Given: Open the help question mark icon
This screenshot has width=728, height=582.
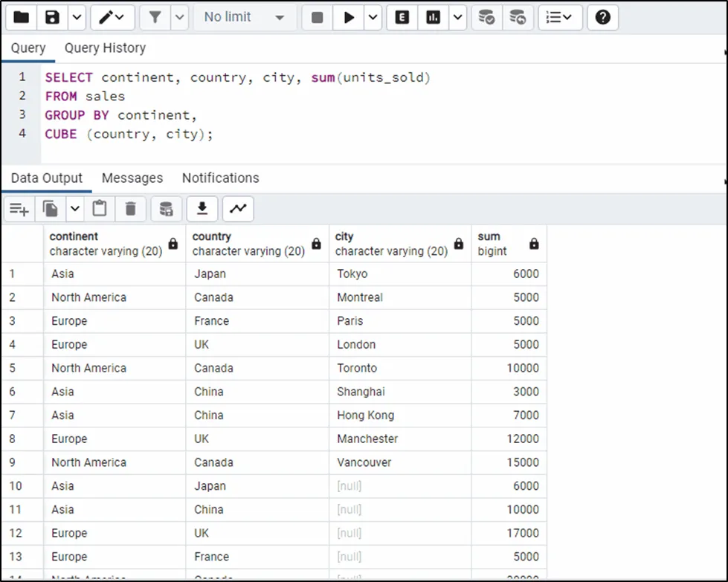Looking at the screenshot, I should [603, 17].
